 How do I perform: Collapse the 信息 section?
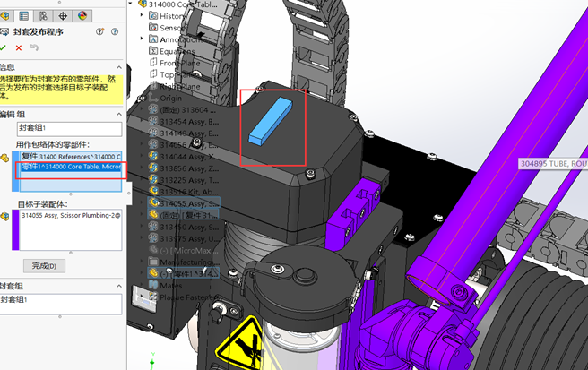point(119,67)
